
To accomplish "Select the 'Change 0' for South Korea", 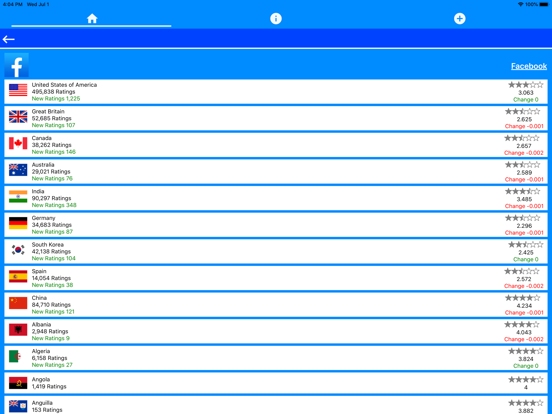I will tap(526, 259).
